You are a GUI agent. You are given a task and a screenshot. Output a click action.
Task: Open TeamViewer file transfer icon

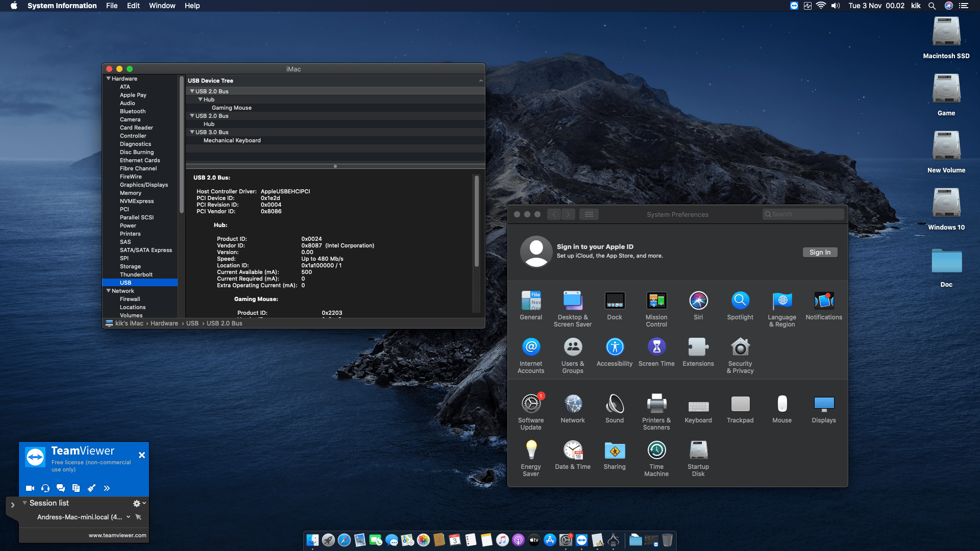(76, 488)
